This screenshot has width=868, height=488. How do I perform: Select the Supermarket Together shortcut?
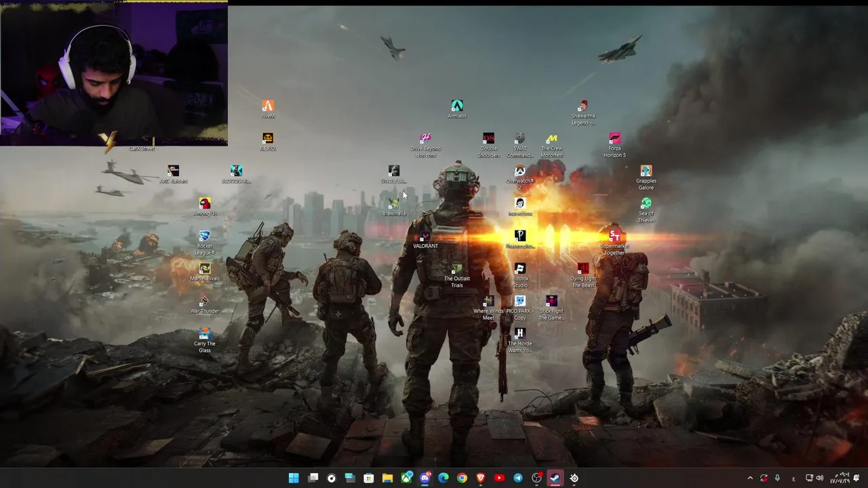[614, 243]
